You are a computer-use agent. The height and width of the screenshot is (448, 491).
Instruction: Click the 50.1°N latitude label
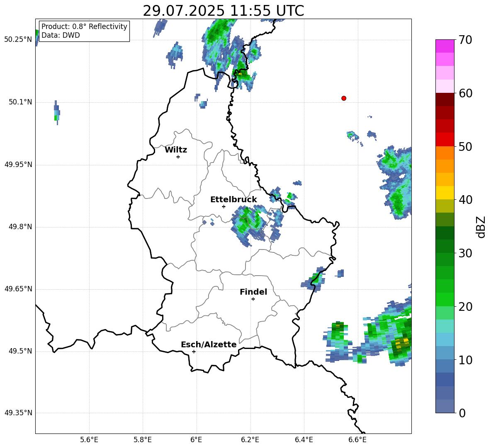click(20, 102)
